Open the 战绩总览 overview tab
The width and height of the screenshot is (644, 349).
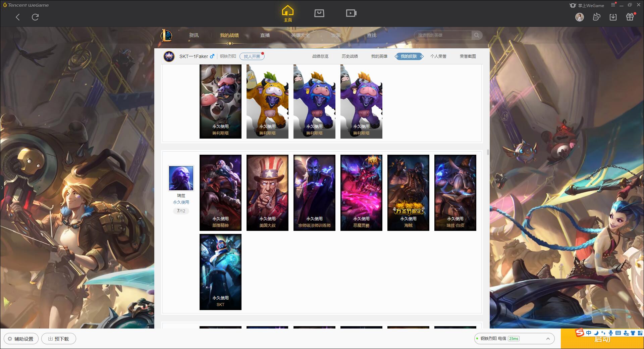320,56
